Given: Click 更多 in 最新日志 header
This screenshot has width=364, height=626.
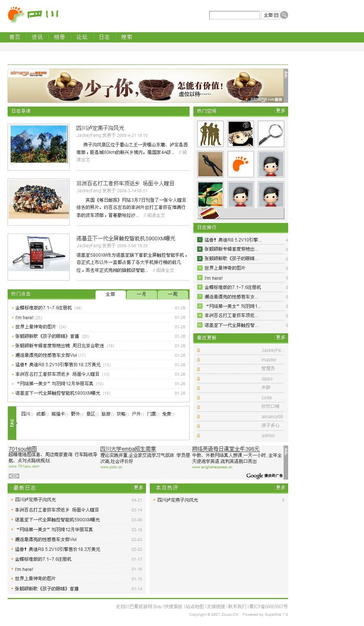Looking at the screenshot, I should (138, 488).
